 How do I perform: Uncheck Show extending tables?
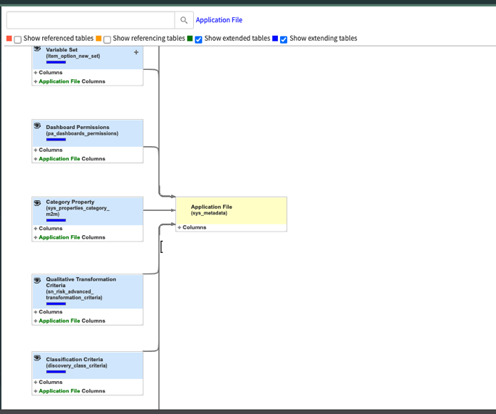click(x=284, y=40)
